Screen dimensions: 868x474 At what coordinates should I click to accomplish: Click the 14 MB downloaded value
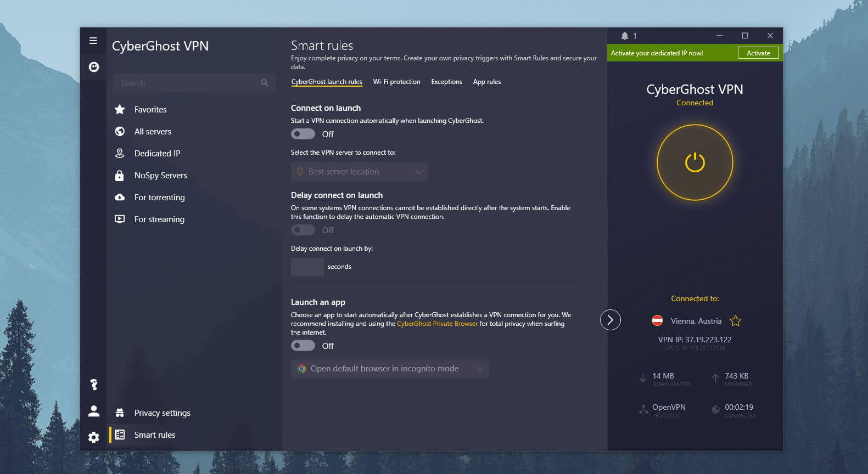tap(663, 376)
